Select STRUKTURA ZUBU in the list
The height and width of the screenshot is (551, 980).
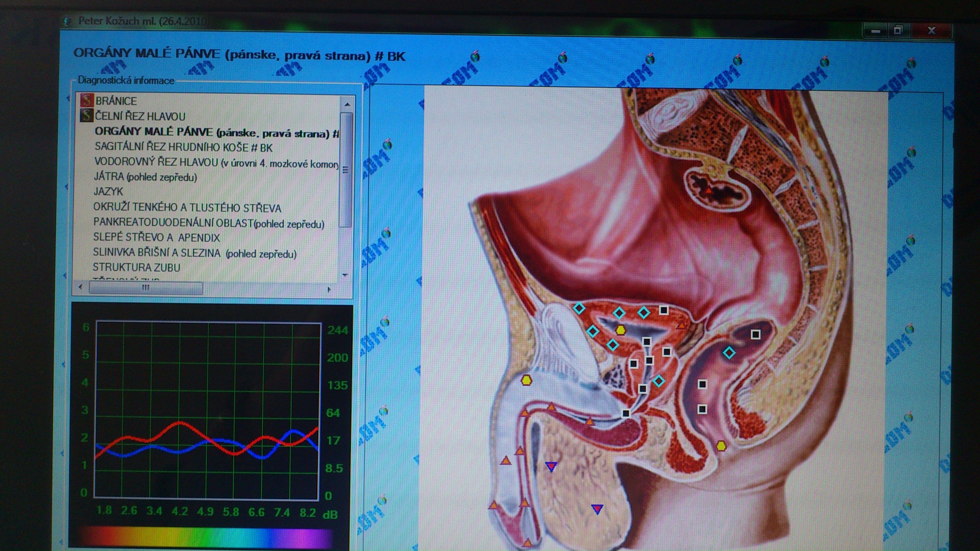coord(137,267)
